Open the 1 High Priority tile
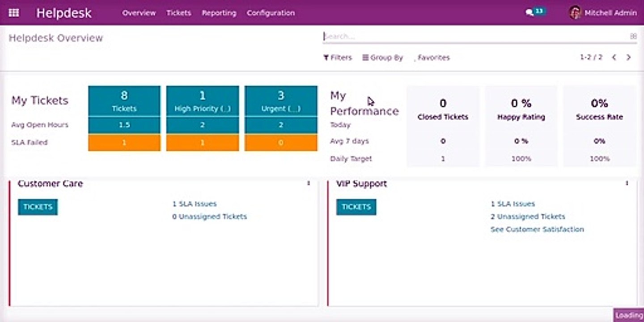 pos(203,101)
